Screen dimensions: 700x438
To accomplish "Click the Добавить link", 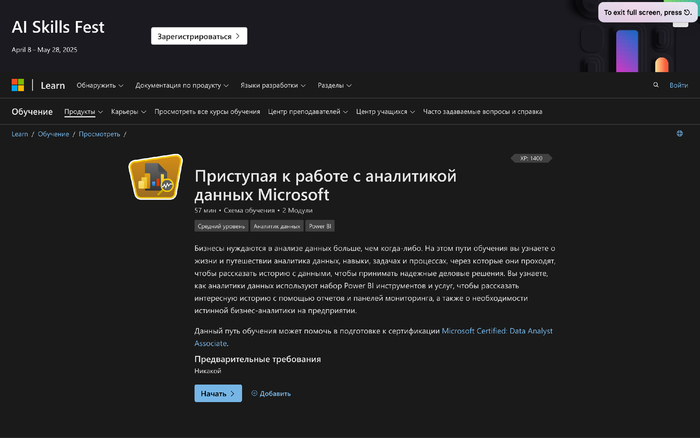I will pos(275,393).
